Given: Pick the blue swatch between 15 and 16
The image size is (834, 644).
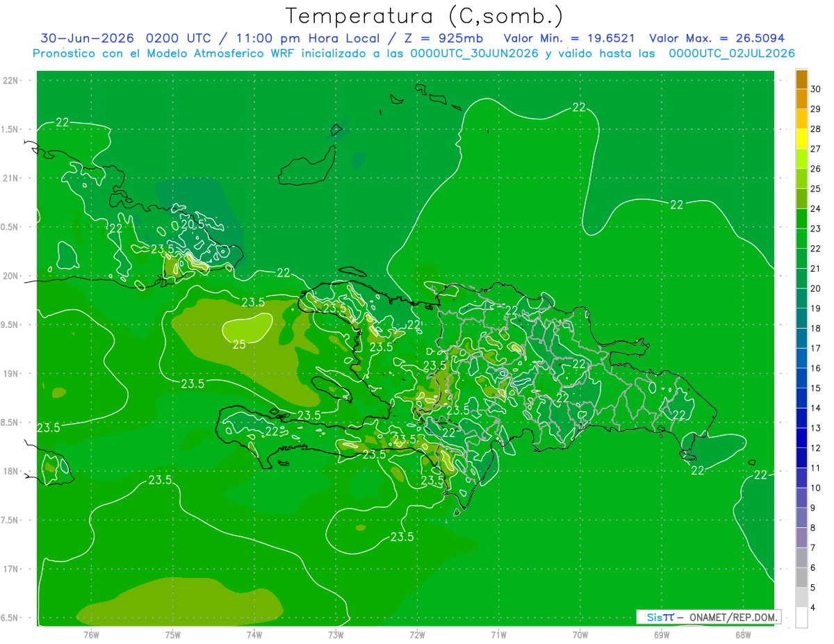Looking at the screenshot, I should 801,378.
